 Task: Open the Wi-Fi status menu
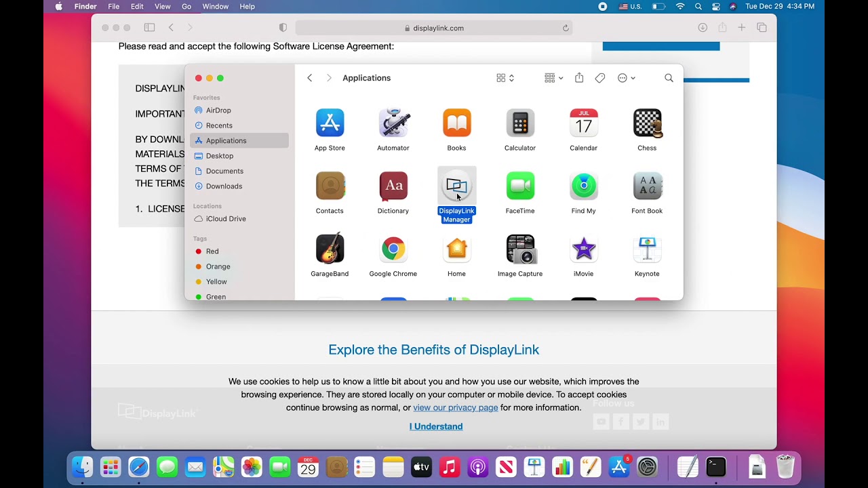coord(680,6)
